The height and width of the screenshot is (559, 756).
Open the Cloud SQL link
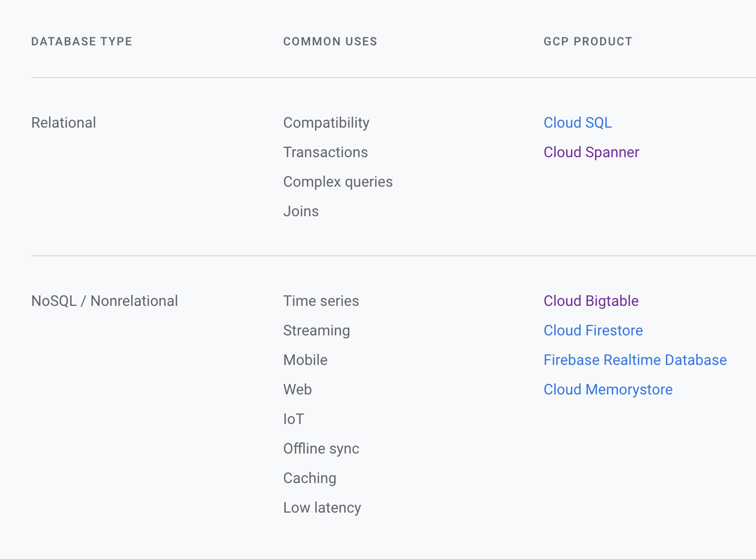pyautogui.click(x=577, y=123)
